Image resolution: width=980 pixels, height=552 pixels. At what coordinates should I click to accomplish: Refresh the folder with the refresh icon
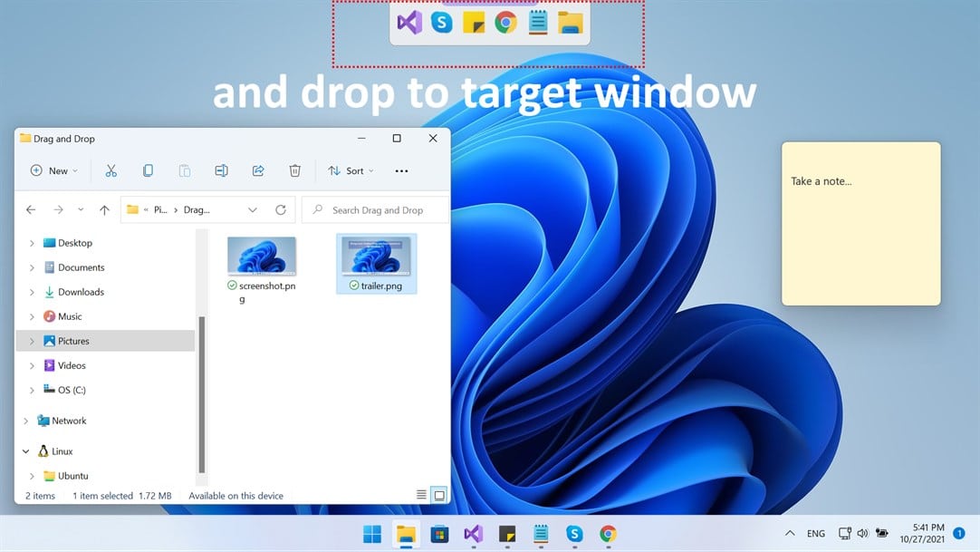[281, 209]
